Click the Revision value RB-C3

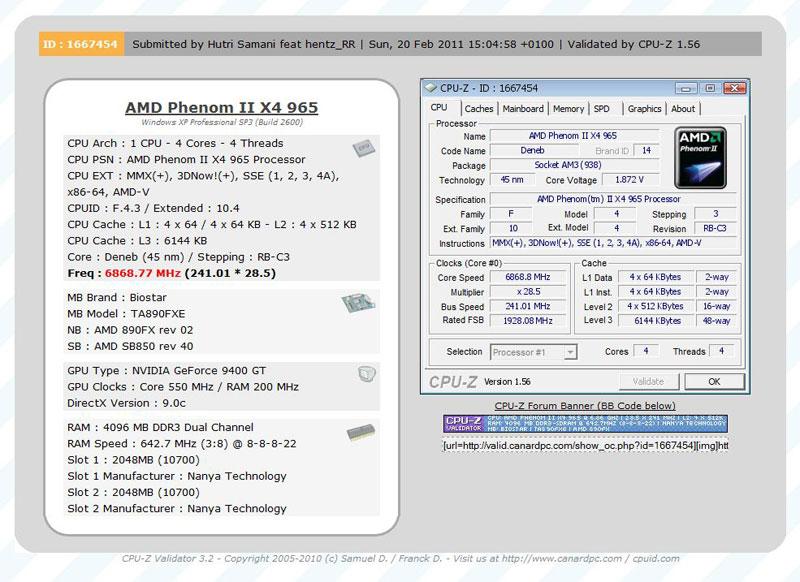tap(715, 229)
